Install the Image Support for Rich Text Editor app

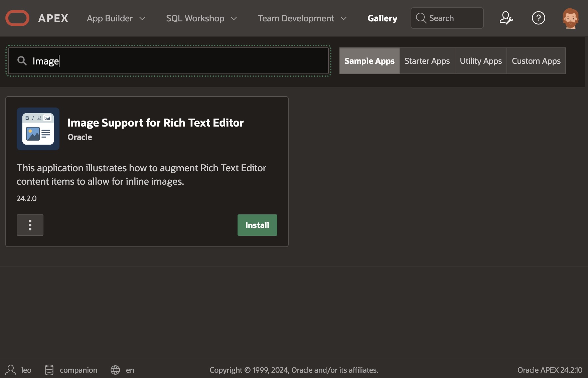pyautogui.click(x=257, y=225)
